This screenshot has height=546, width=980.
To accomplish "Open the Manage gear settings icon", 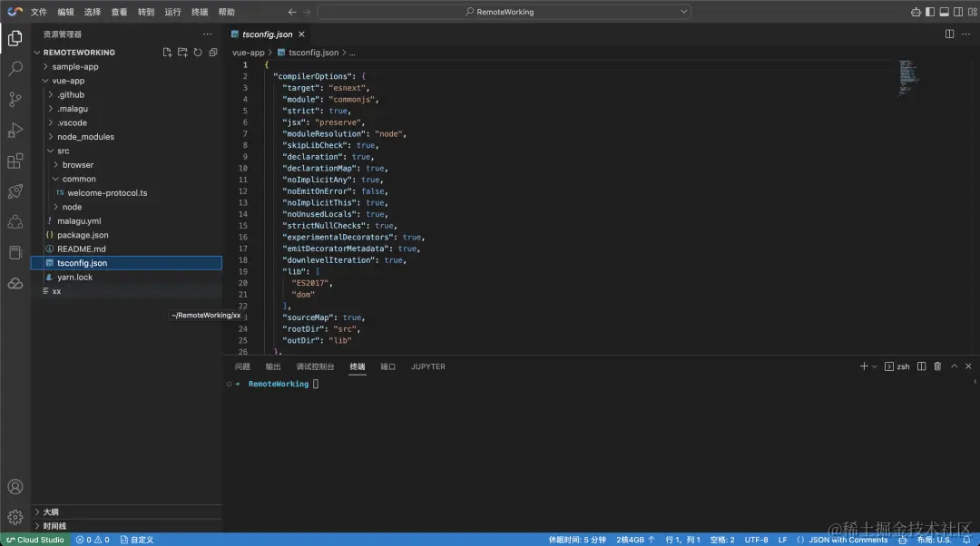I will pos(15,517).
